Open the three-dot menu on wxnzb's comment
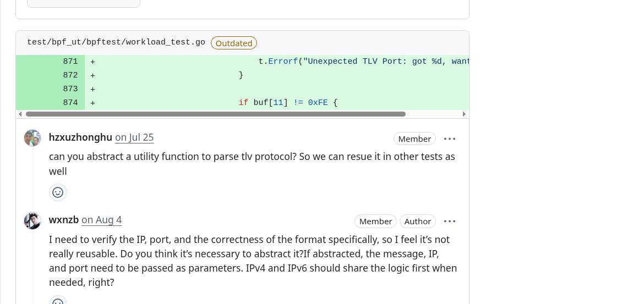This screenshot has width=644, height=304. tap(450, 221)
